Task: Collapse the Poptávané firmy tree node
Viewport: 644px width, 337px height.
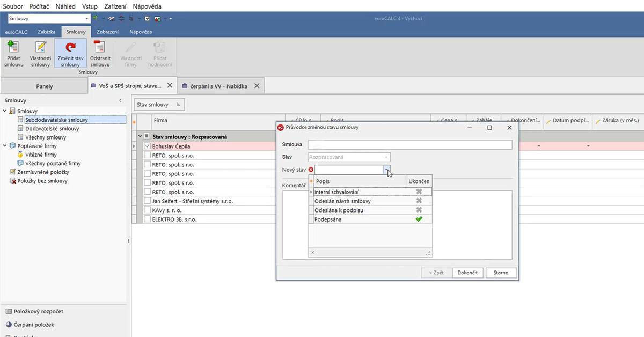Action: 5,146
